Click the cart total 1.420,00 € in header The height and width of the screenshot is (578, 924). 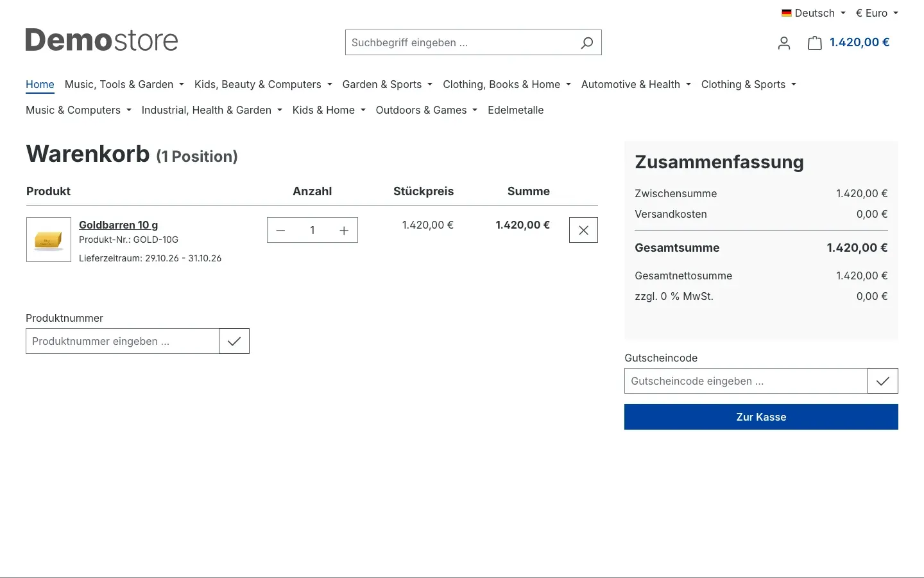(x=859, y=42)
